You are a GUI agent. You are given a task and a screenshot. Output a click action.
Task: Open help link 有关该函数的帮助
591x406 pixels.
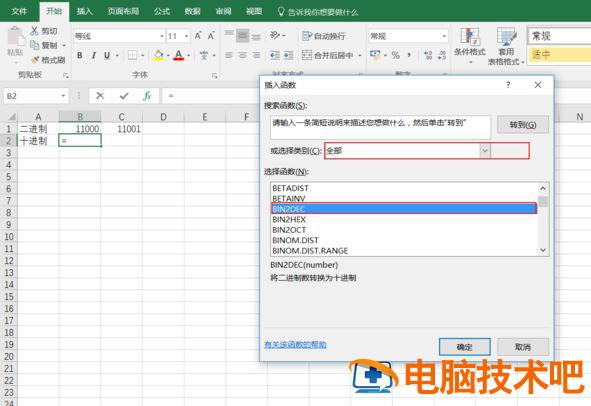click(x=295, y=344)
